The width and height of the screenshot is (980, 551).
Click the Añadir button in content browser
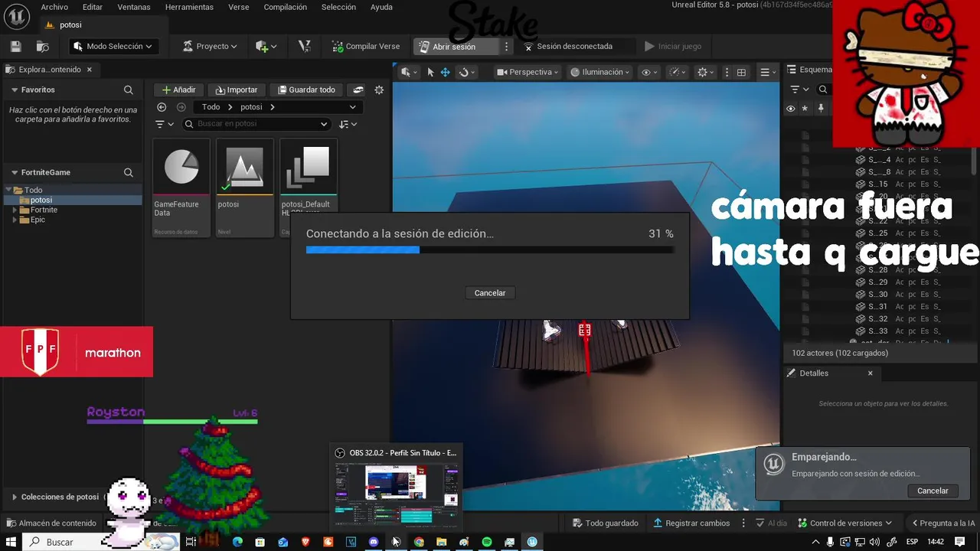(x=178, y=90)
